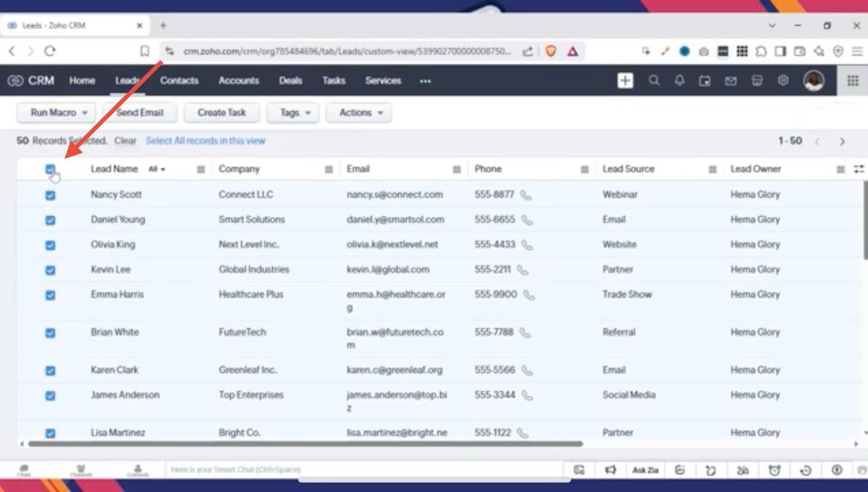Deselect the Karen Clark lead checkbox
Image resolution: width=868 pixels, height=492 pixels.
50,371
